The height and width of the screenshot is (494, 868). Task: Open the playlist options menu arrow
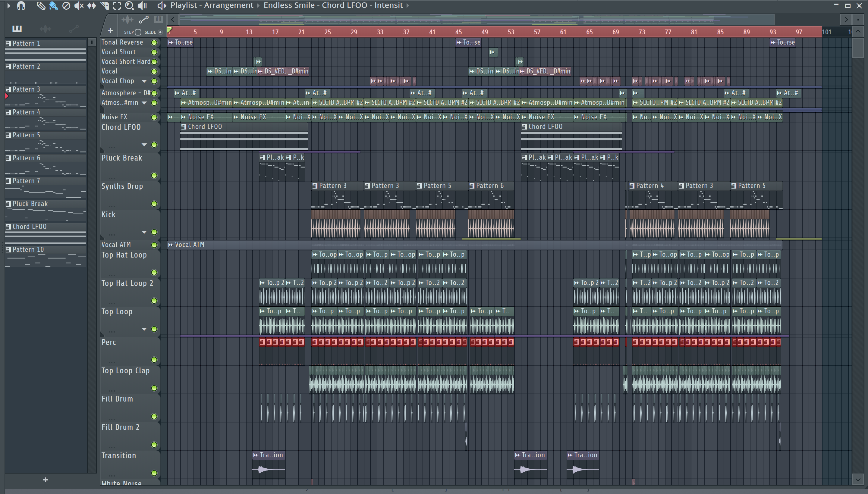[x=8, y=5]
